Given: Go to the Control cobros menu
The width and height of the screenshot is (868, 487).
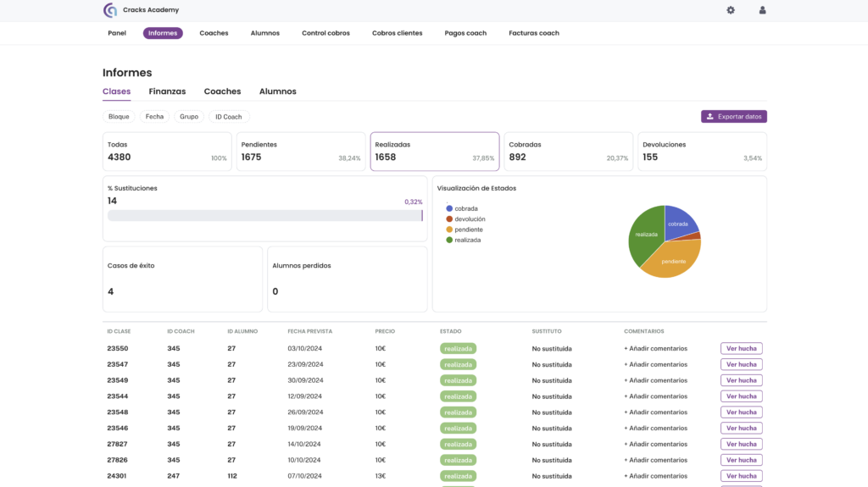Looking at the screenshot, I should (x=325, y=33).
